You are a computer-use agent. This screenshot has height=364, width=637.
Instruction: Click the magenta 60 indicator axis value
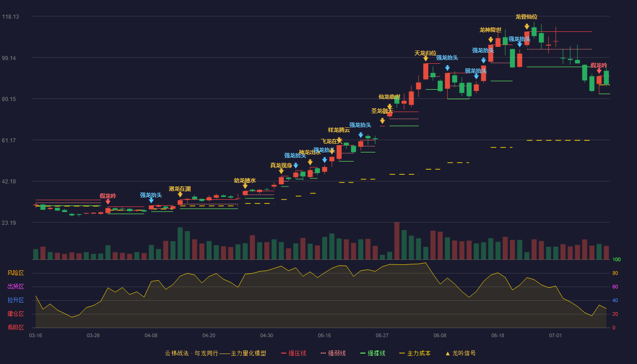coord(615,287)
